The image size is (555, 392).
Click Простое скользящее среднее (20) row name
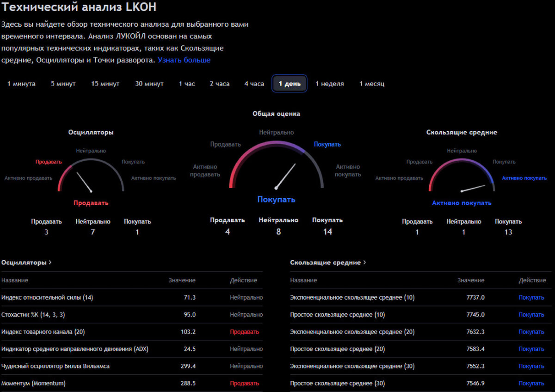pyautogui.click(x=338, y=349)
